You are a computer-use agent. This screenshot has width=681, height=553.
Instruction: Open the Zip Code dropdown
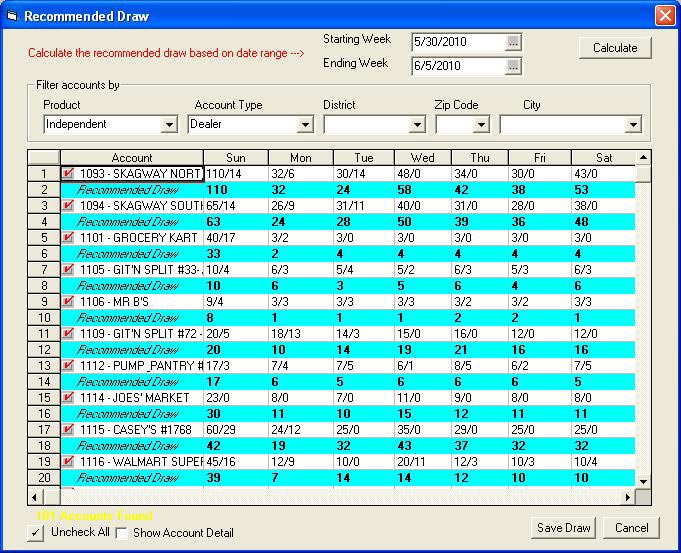(481, 125)
